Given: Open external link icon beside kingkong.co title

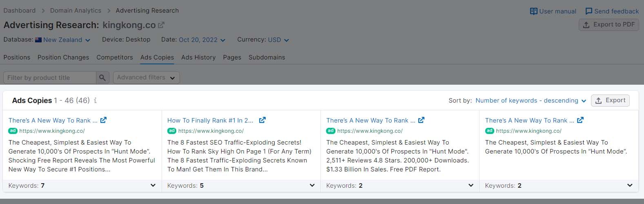Looking at the screenshot, I should coord(161,25).
